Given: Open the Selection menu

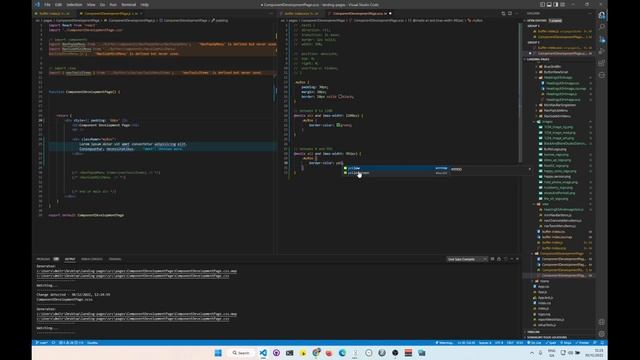Looking at the screenshot, I should (74, 4).
